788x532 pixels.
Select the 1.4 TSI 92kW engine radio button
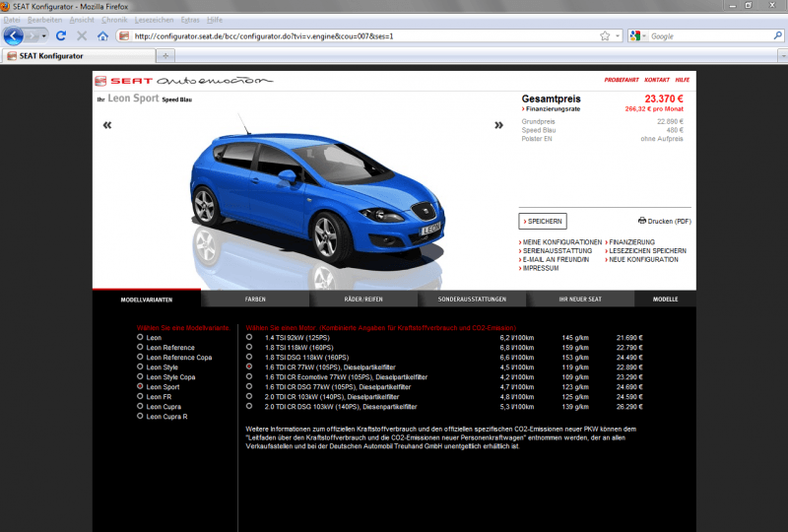pyautogui.click(x=249, y=337)
